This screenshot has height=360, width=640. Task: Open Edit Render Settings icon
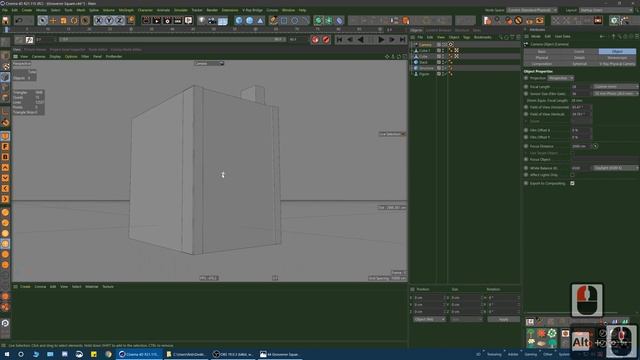(x=167, y=20)
